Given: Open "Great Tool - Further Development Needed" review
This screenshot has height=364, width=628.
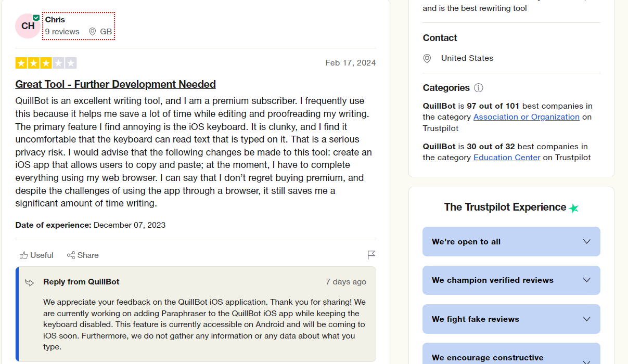Looking at the screenshot, I should [x=116, y=84].
